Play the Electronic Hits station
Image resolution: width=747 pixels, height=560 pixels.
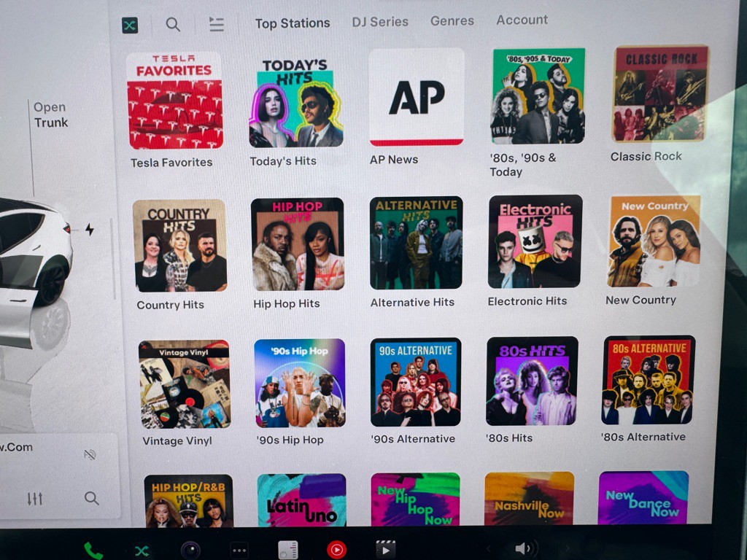coord(535,241)
